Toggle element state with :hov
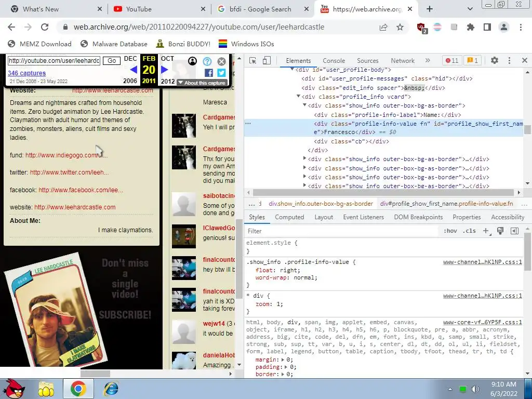The height and width of the screenshot is (399, 532). 450,231
